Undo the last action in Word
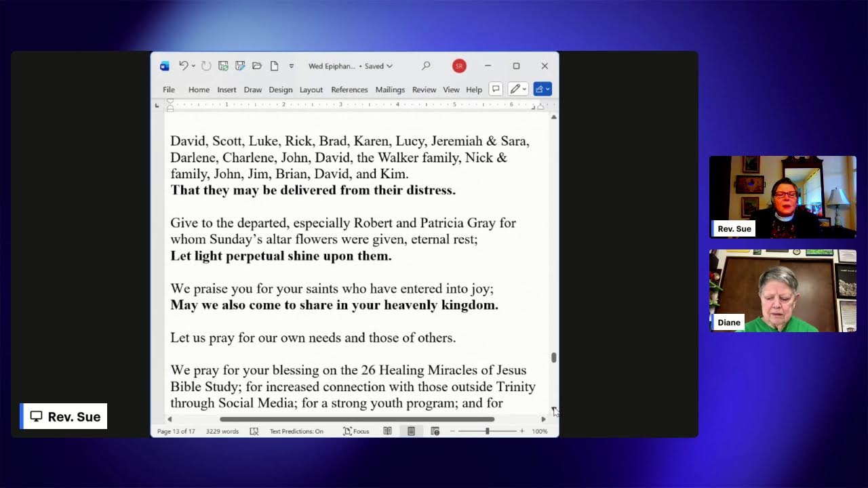Image resolution: width=868 pixels, height=488 pixels. pyautogui.click(x=183, y=66)
